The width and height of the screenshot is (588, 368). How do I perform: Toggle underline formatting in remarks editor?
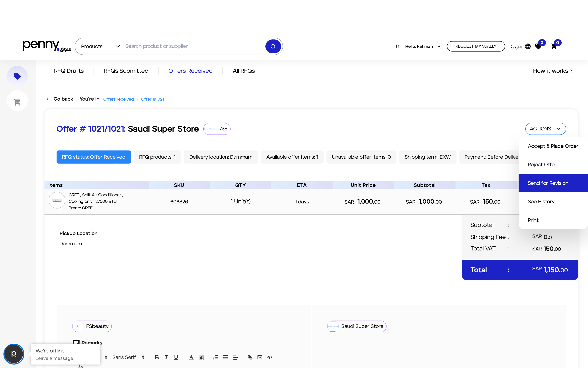[176, 357]
